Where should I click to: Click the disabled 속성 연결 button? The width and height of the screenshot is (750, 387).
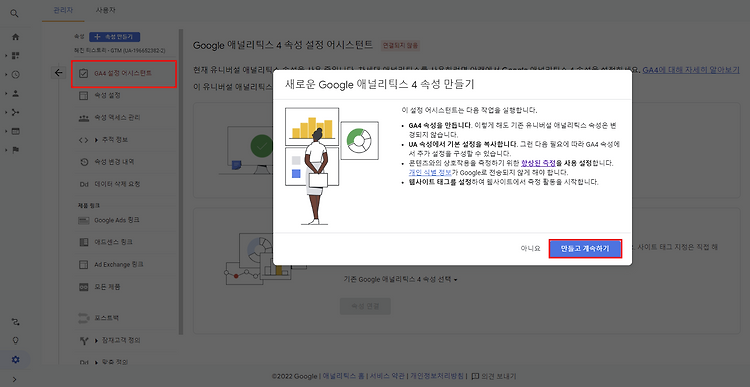pyautogui.click(x=365, y=306)
